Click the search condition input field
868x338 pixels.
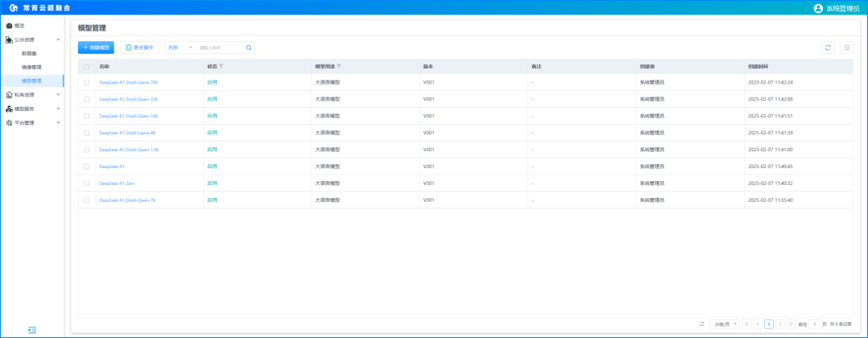pos(220,47)
